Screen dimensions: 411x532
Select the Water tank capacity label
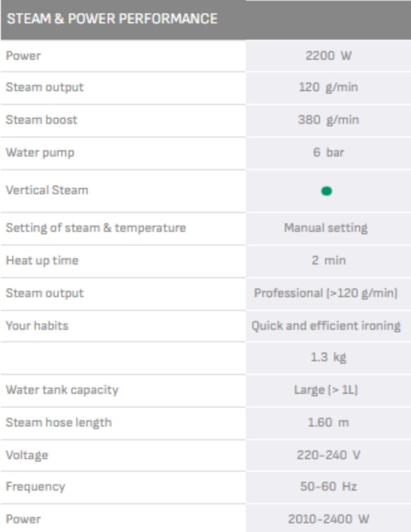tap(62, 390)
